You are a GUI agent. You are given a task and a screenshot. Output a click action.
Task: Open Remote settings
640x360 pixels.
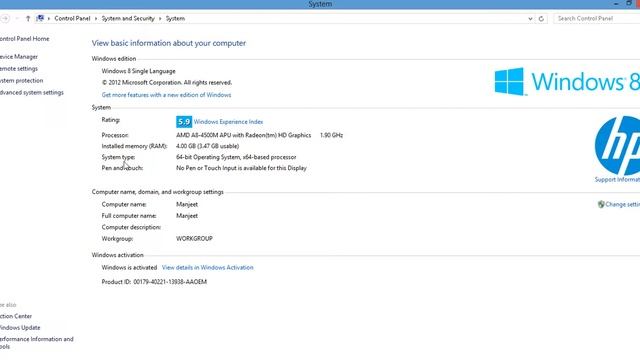point(18,69)
